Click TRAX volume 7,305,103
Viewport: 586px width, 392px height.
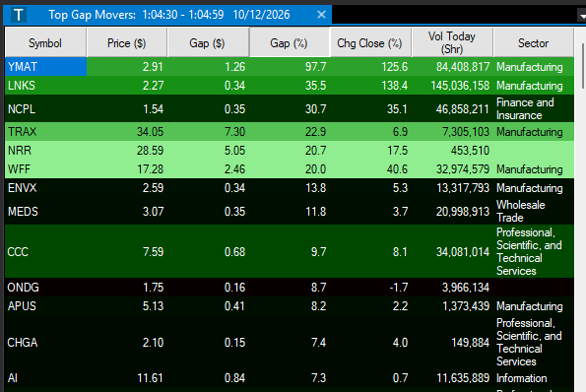[x=466, y=132]
